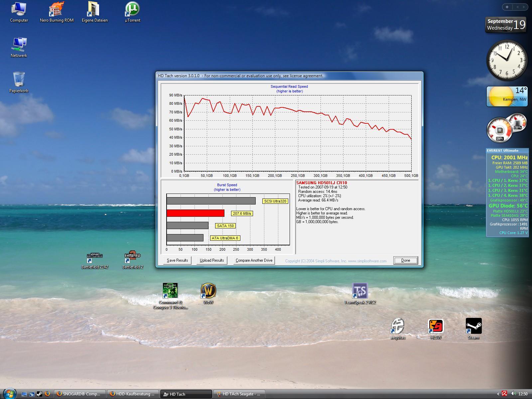
Task: Open the Computer desktop icon
Action: coord(19,12)
